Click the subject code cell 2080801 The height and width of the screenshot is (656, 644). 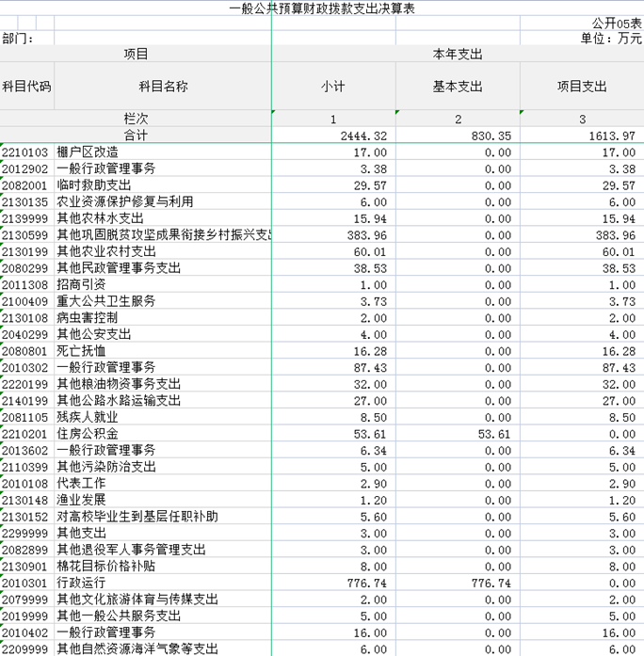pyautogui.click(x=25, y=350)
